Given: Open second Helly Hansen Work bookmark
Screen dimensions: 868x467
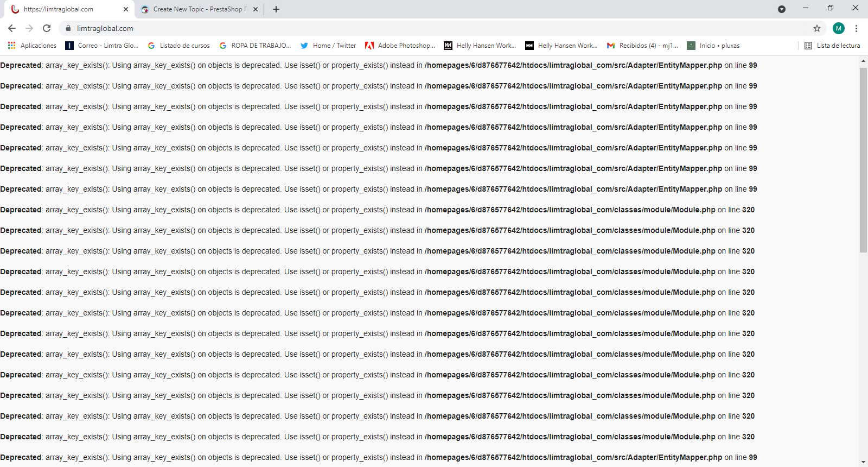Looking at the screenshot, I should click(x=562, y=46).
